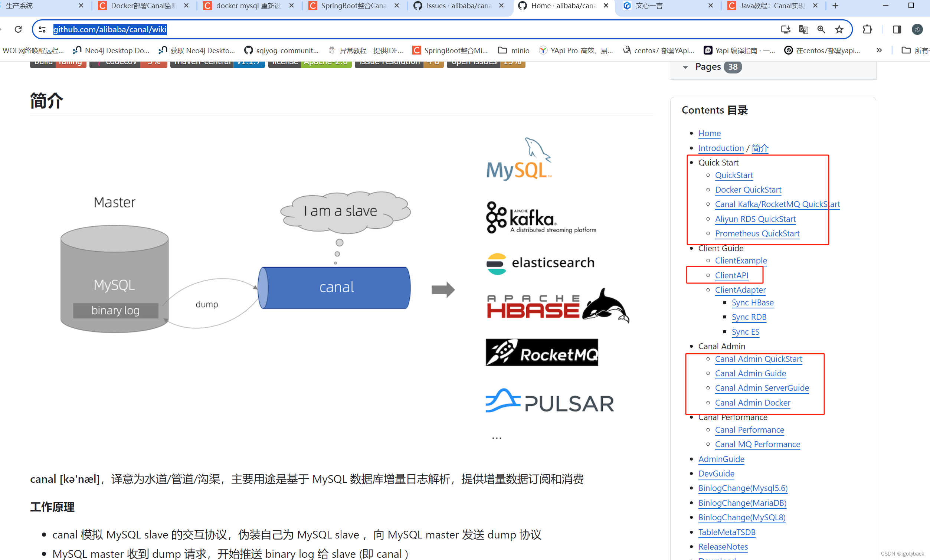Image resolution: width=930 pixels, height=560 pixels.
Task: Open the 简介 contents link
Action: click(x=760, y=148)
